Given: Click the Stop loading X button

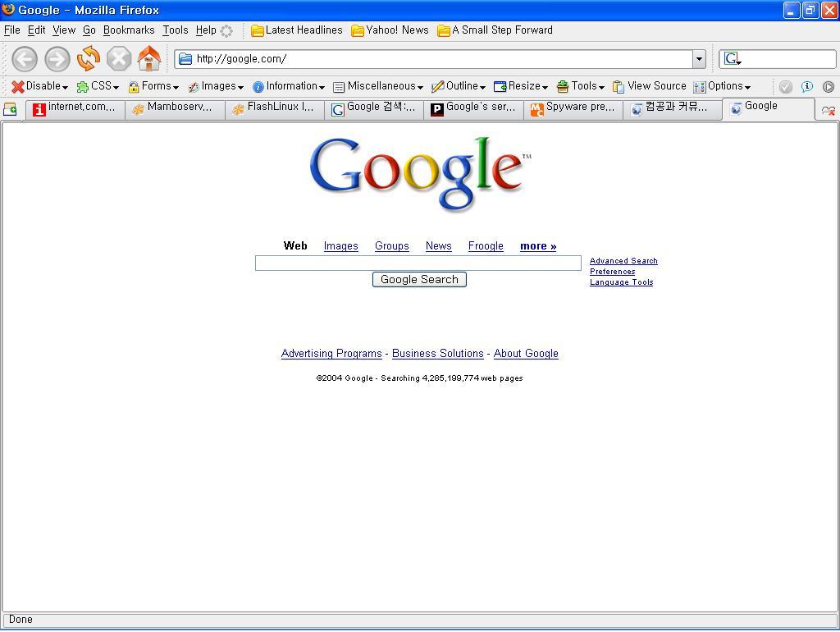Looking at the screenshot, I should [118, 58].
